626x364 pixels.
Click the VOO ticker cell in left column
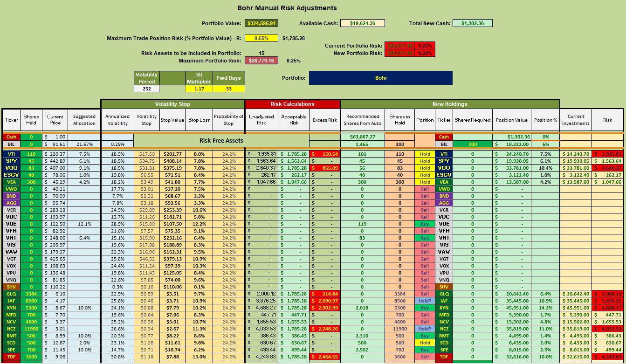10,168
